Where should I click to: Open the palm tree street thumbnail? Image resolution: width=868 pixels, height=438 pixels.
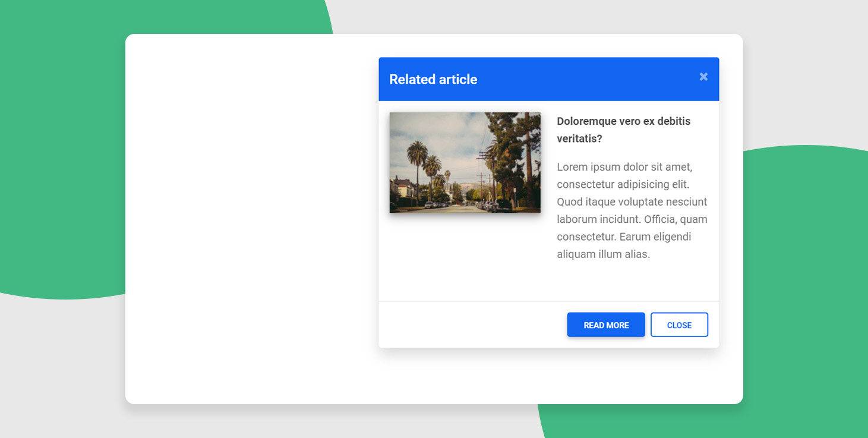pyautogui.click(x=465, y=163)
